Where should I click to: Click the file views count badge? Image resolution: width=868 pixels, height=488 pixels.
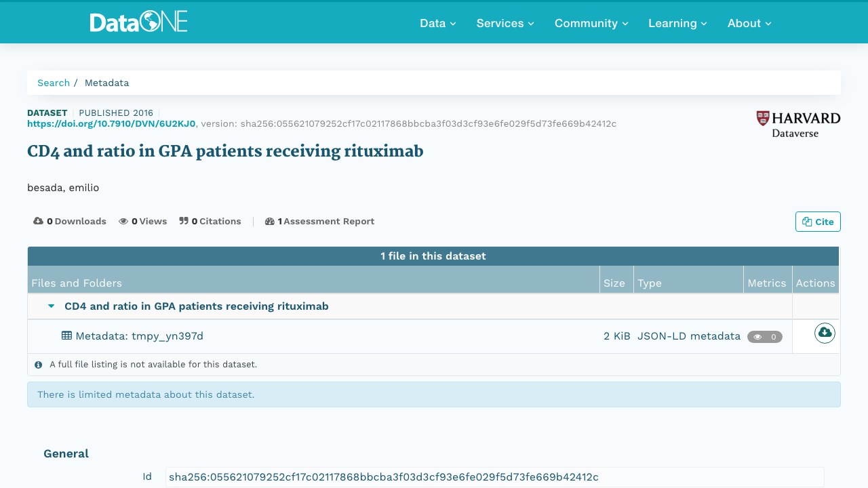coord(765,336)
